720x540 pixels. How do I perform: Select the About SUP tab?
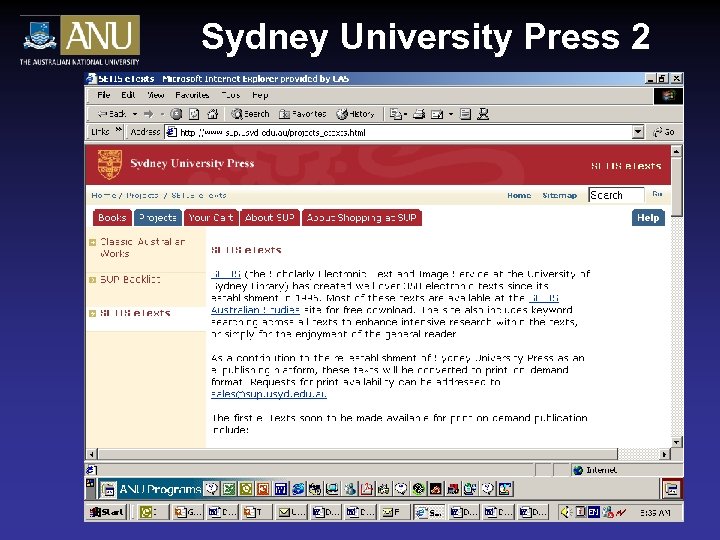[270, 218]
